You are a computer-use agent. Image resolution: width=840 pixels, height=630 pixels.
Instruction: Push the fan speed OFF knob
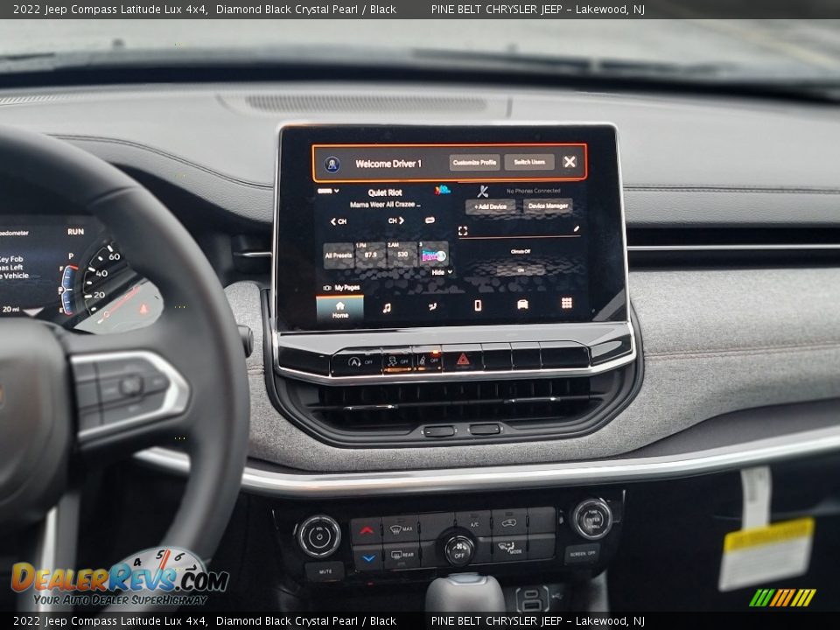pyautogui.click(x=459, y=549)
